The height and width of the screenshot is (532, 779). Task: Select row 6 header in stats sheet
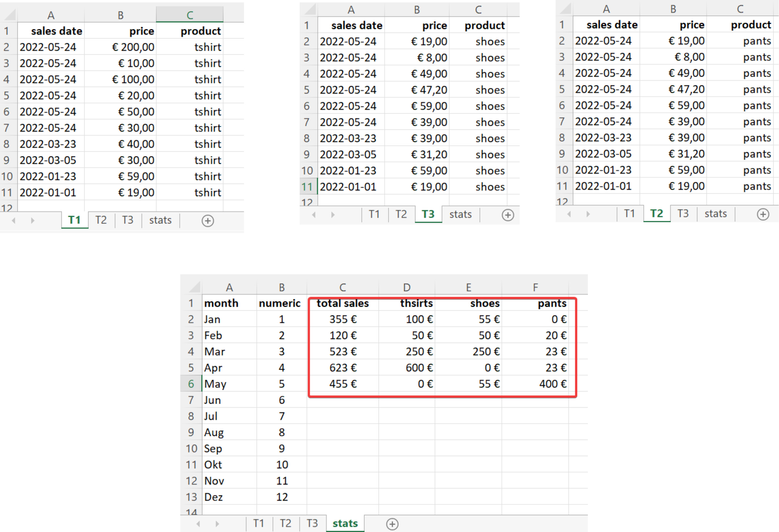191,384
